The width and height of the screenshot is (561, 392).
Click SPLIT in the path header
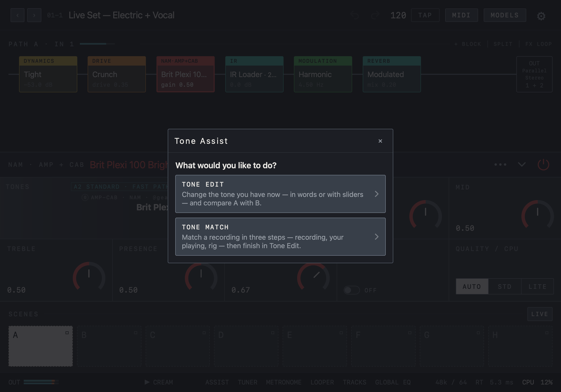(x=503, y=44)
